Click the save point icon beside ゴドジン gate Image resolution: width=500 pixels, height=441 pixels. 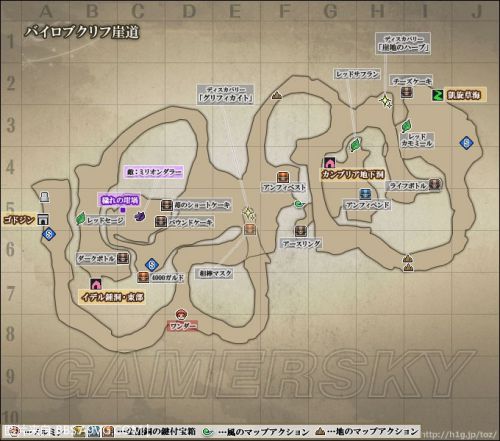[49, 234]
